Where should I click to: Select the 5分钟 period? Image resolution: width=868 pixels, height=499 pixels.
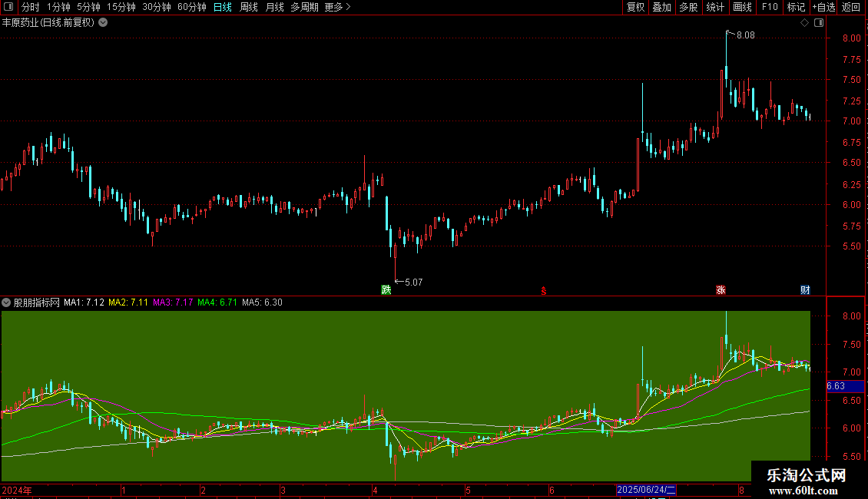[x=88, y=7]
